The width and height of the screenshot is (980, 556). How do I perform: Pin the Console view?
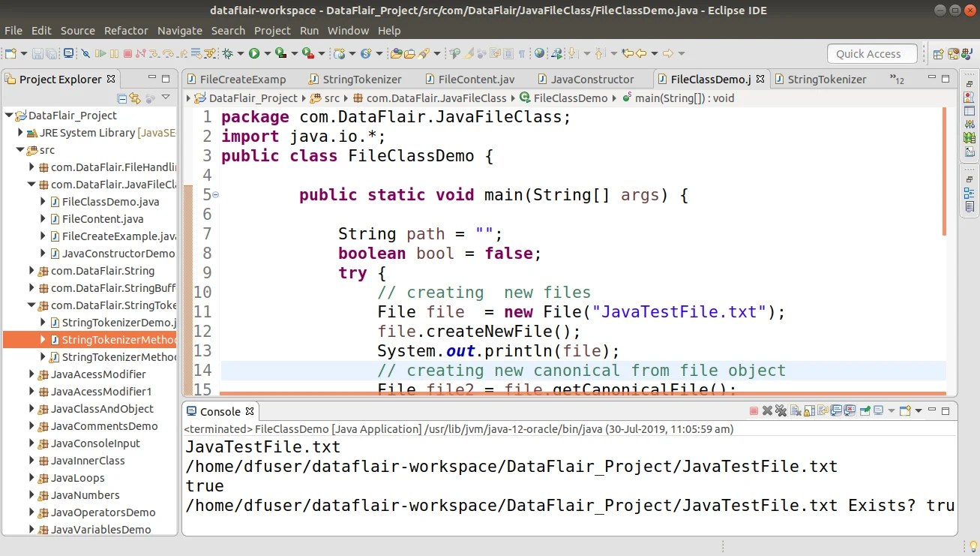[x=865, y=410]
